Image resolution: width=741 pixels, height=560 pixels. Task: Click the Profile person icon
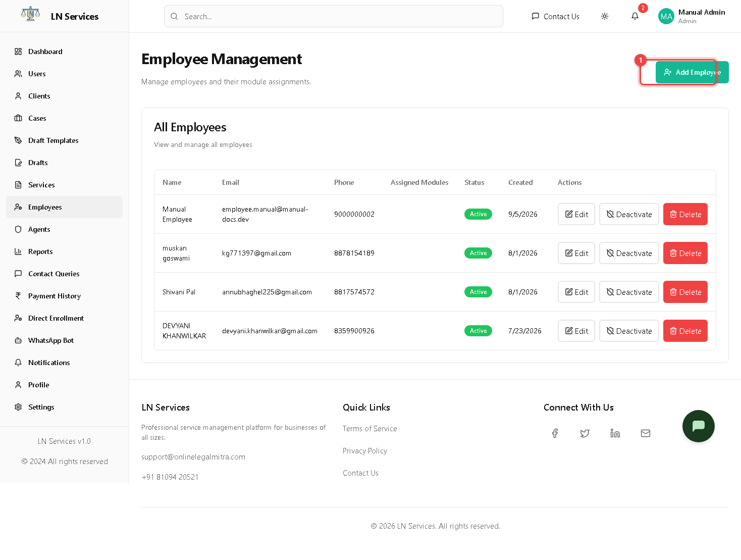(18, 385)
